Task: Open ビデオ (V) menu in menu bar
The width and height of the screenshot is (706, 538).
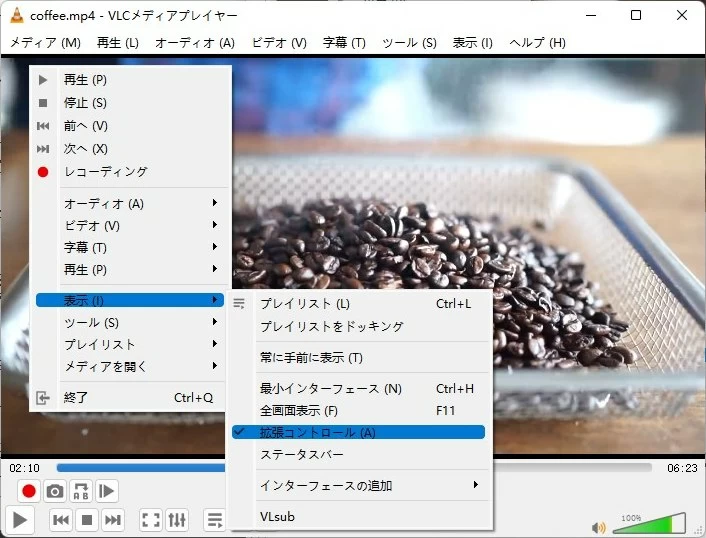Action: [279, 43]
